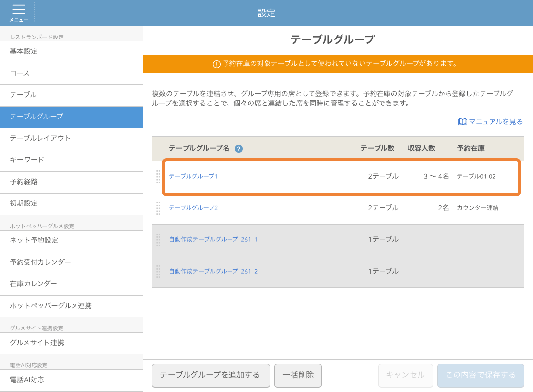This screenshot has width=533, height=392.
Task: Click the drag handle for テーブルグループ1 row
Action: [x=158, y=177]
